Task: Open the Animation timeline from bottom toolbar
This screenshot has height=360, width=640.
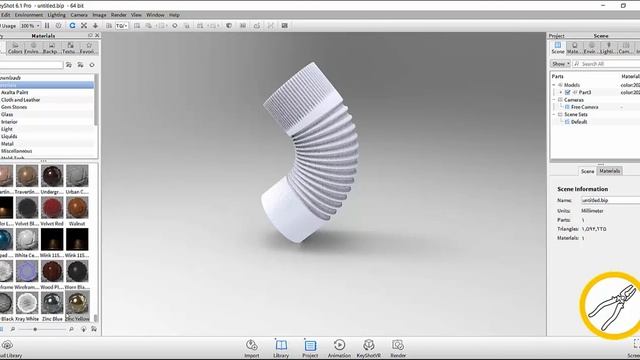Action: coord(339,349)
